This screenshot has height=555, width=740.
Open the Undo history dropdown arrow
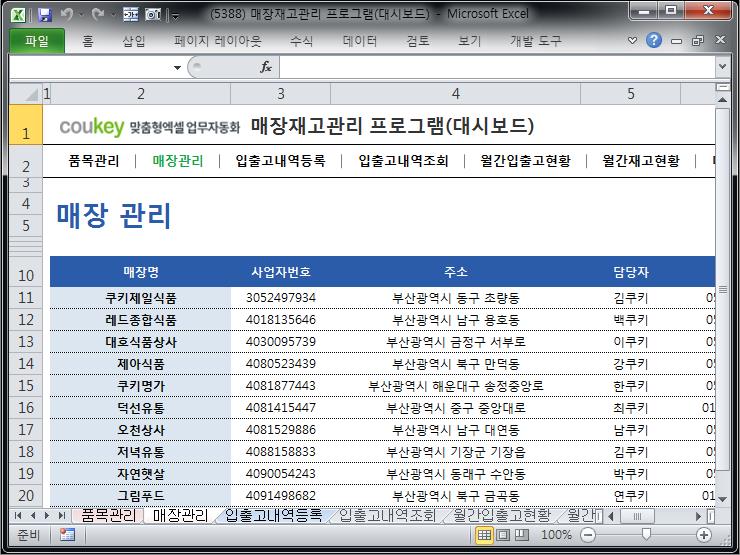coord(81,15)
